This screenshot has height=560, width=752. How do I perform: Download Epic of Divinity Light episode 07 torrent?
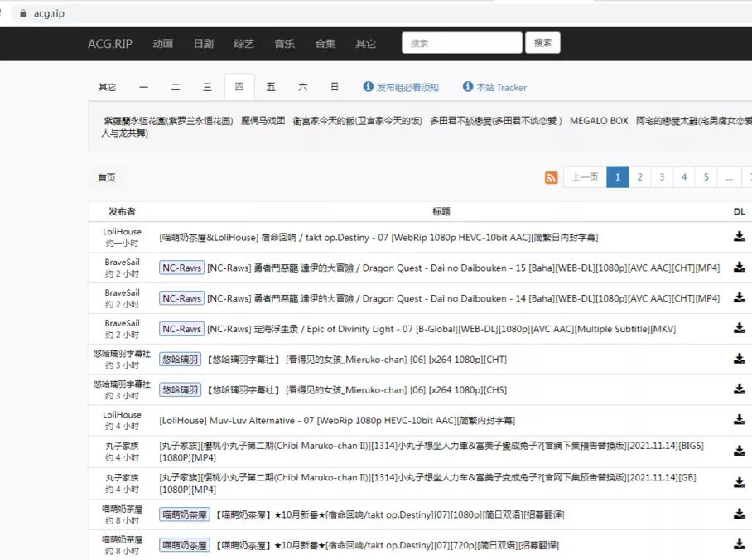click(738, 328)
